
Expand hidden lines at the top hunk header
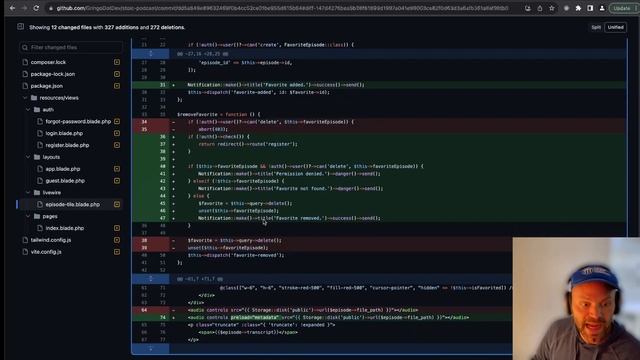pos(151,53)
